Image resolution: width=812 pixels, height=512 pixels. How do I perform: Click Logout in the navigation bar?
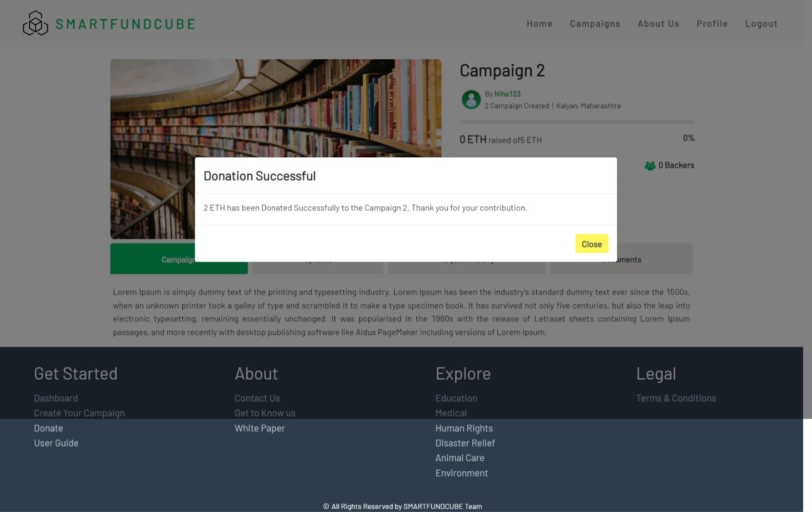pos(761,23)
